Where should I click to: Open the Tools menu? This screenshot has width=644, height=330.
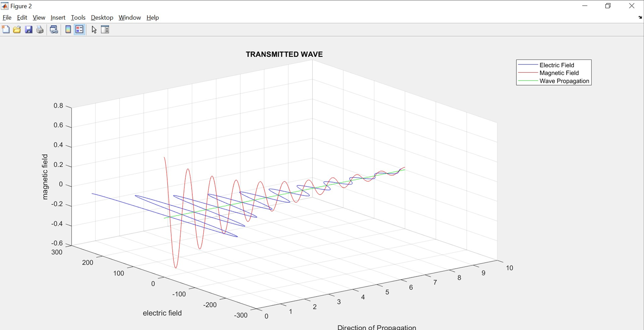click(78, 17)
